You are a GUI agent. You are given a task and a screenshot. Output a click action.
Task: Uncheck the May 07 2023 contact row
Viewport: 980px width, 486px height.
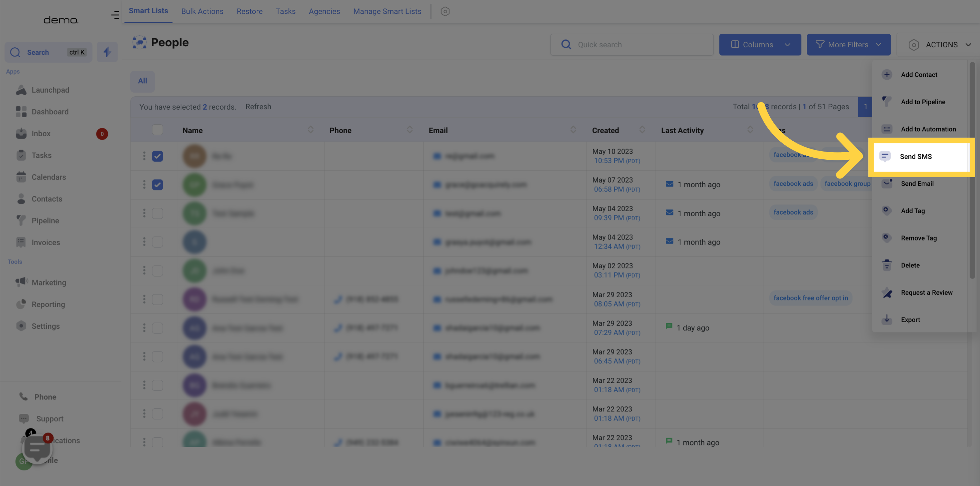(x=157, y=185)
